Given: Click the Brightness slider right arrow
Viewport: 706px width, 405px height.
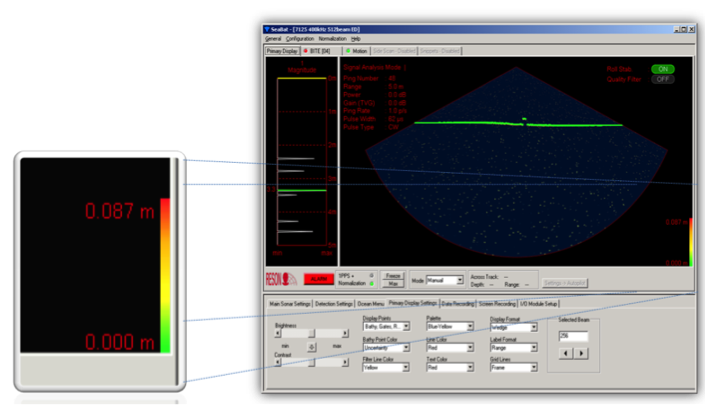Looking at the screenshot, I should [346, 333].
